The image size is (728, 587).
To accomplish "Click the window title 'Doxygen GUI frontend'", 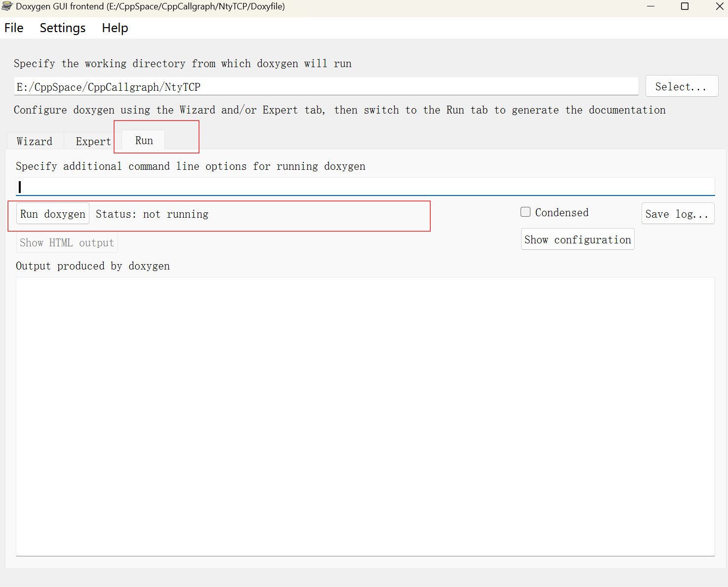I will pyautogui.click(x=150, y=6).
